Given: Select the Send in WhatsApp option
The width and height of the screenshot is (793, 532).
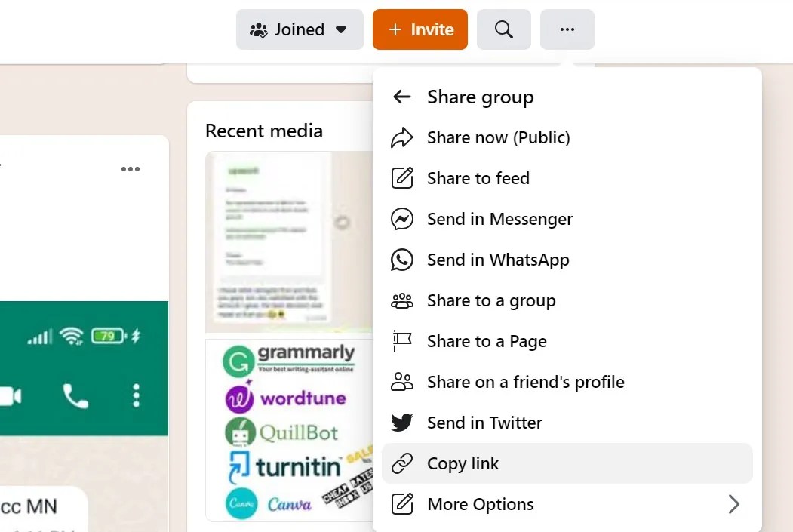Looking at the screenshot, I should [x=498, y=260].
